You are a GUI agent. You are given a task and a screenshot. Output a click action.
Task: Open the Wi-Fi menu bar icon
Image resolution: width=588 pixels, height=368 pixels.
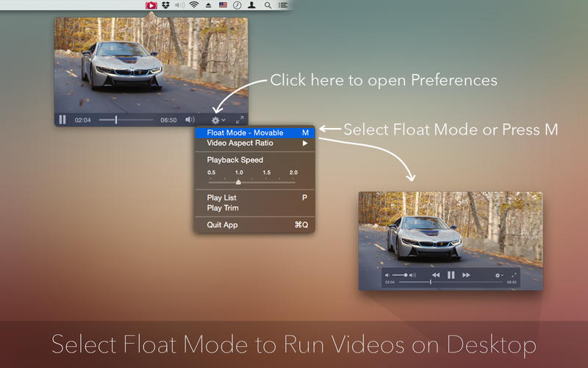click(x=194, y=5)
